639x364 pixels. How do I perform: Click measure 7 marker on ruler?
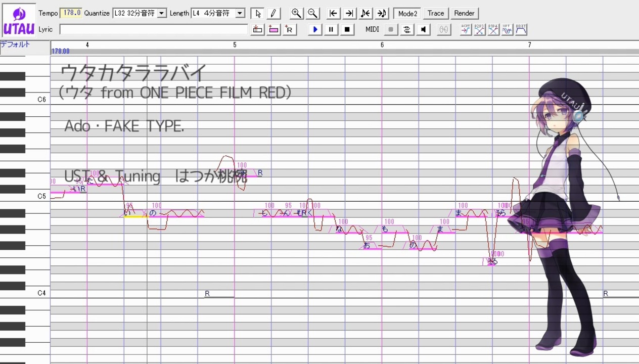click(x=529, y=45)
